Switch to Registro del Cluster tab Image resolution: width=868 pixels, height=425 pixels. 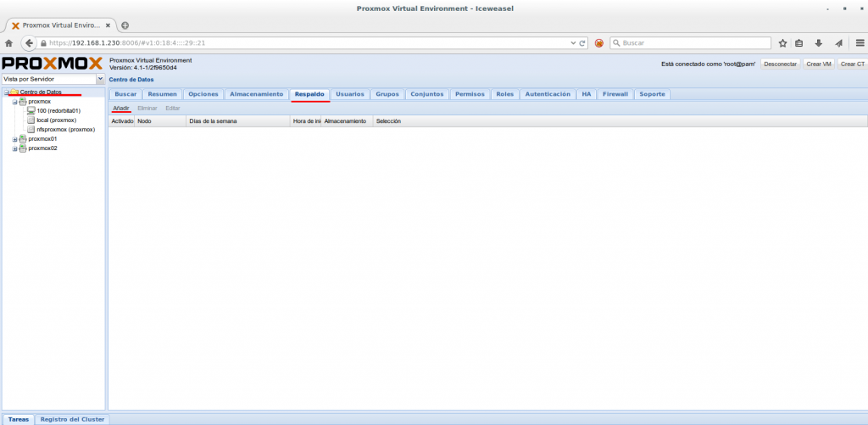pos(71,419)
